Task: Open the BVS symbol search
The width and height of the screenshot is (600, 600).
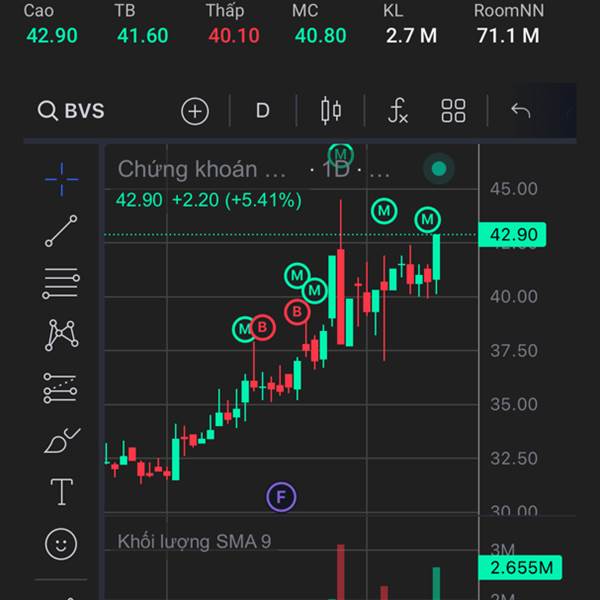Action: pyautogui.click(x=71, y=111)
